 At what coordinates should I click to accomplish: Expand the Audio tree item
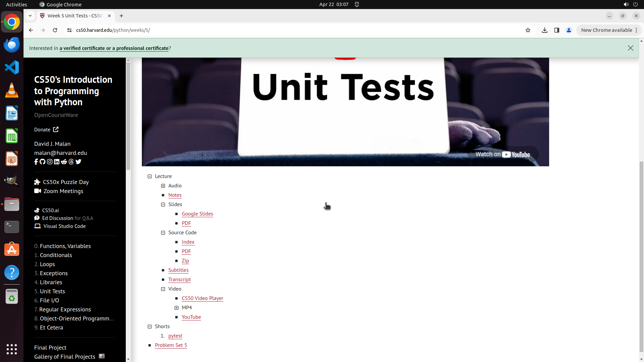tap(163, 186)
